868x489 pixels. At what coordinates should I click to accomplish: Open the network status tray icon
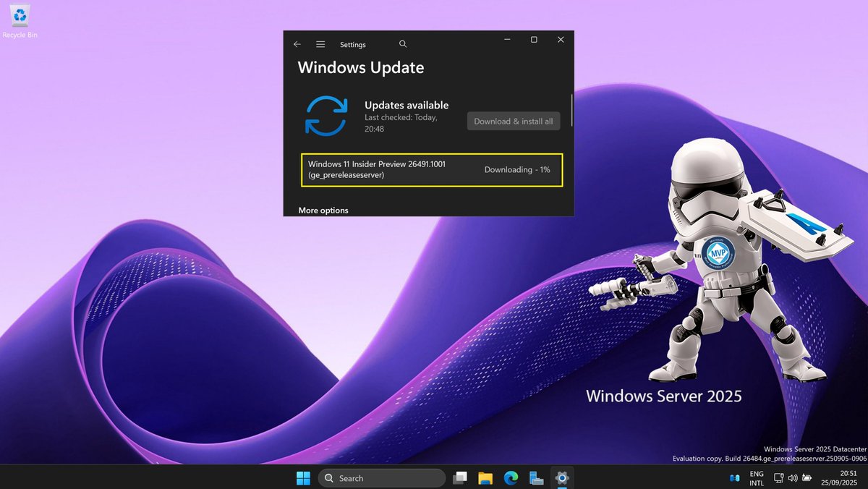(778, 478)
